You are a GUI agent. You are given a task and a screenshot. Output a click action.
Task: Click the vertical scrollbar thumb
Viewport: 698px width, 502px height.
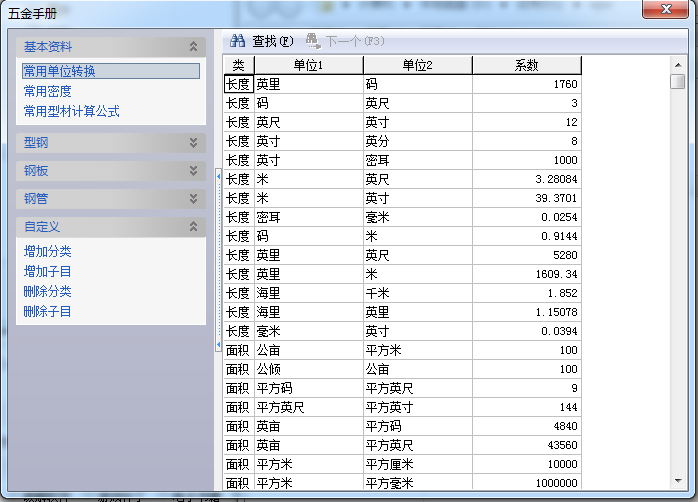pyautogui.click(x=678, y=82)
